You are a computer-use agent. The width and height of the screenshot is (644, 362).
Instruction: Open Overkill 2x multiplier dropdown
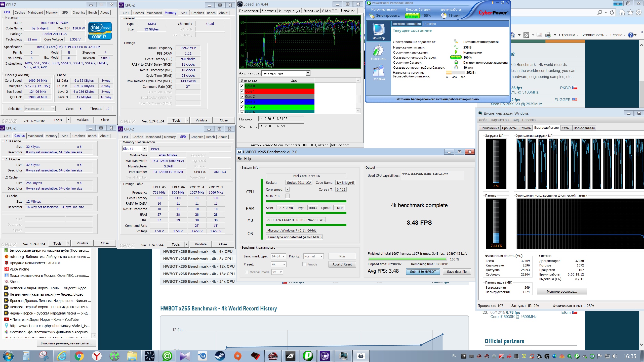(x=277, y=272)
